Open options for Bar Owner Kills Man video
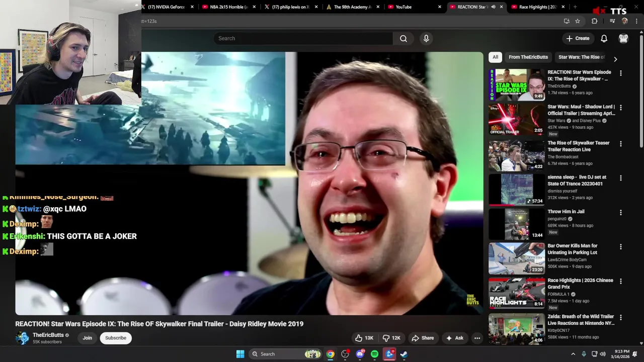Image resolution: width=644 pixels, height=362 pixels. coord(620,247)
